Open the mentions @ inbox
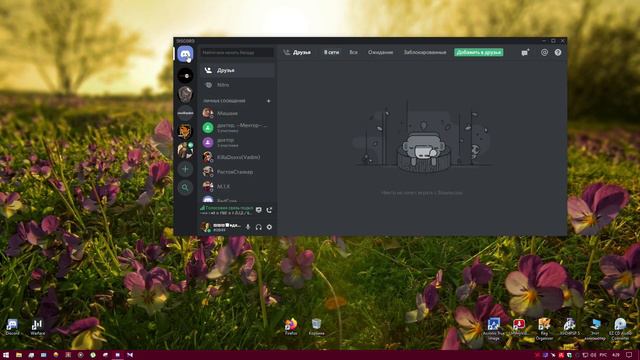Screen dimensions: 640x360 click(x=544, y=52)
